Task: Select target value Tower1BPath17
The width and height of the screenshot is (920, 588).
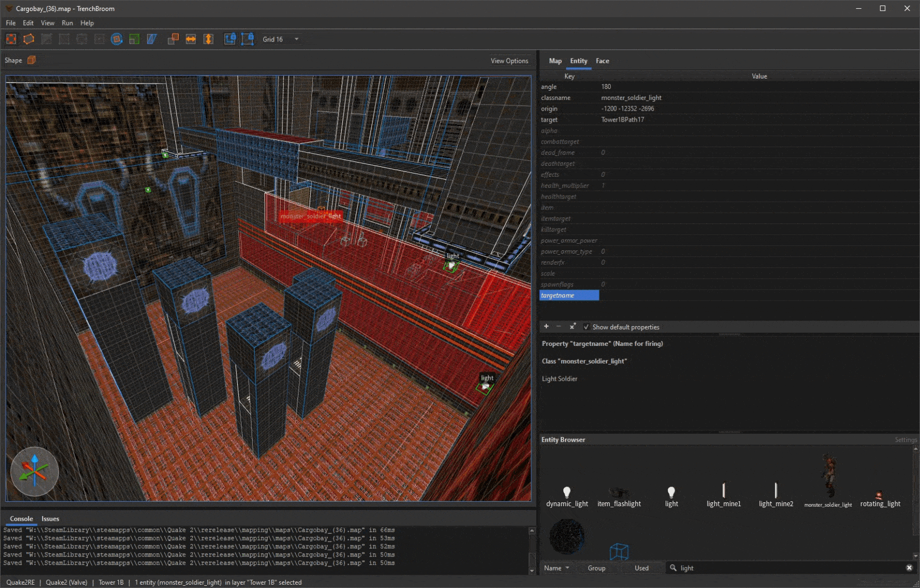Action: [759, 120]
